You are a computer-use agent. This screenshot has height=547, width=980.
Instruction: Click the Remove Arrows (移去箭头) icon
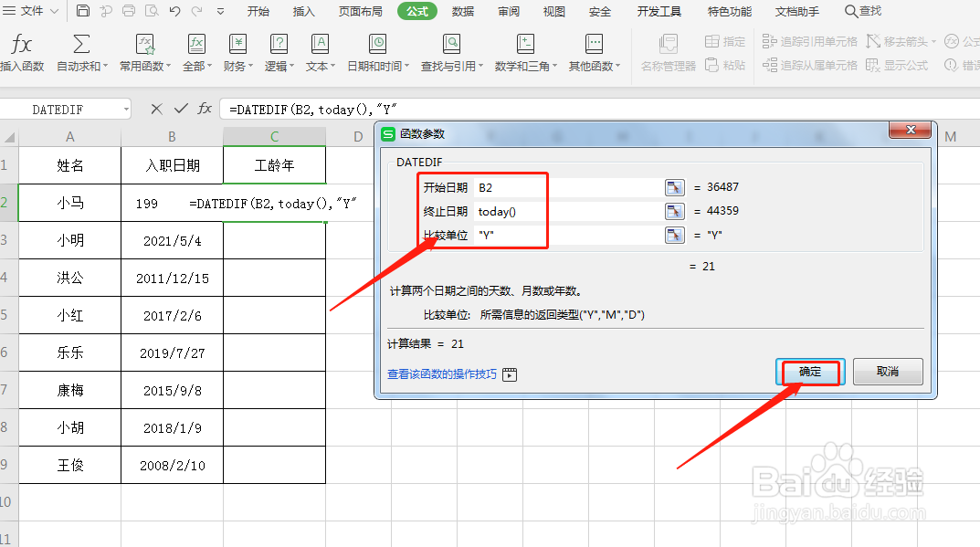(900, 40)
